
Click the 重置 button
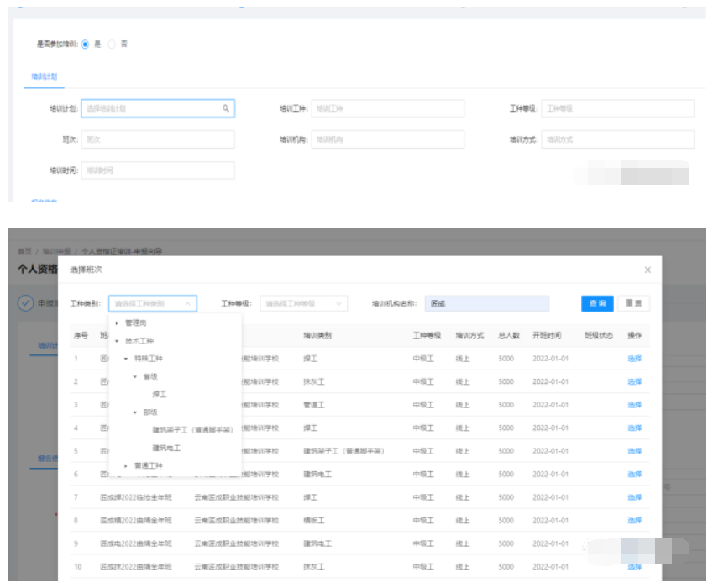(634, 303)
